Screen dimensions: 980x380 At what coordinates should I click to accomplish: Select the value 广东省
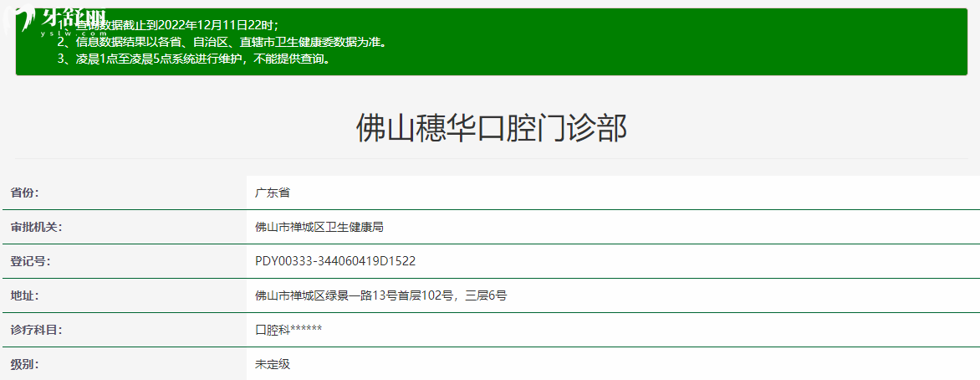(273, 193)
